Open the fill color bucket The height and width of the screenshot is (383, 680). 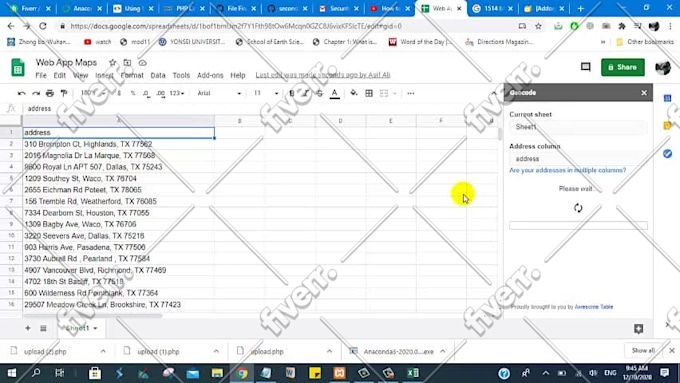[354, 93]
